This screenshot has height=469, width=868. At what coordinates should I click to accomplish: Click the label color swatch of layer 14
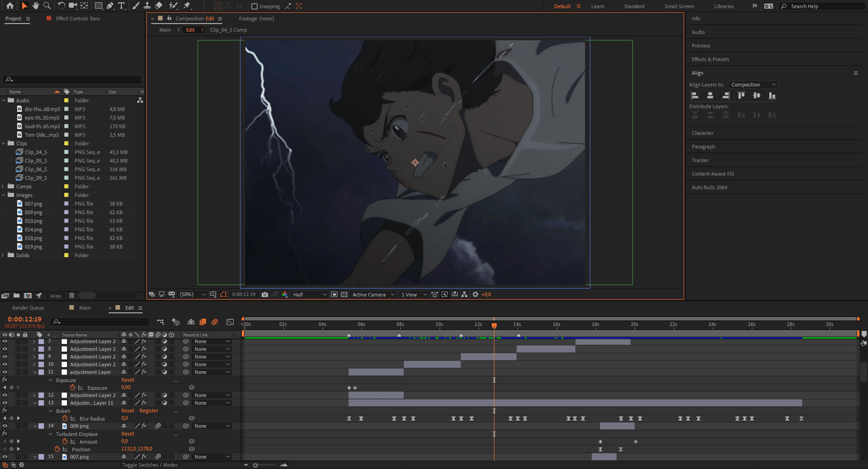(x=41, y=426)
